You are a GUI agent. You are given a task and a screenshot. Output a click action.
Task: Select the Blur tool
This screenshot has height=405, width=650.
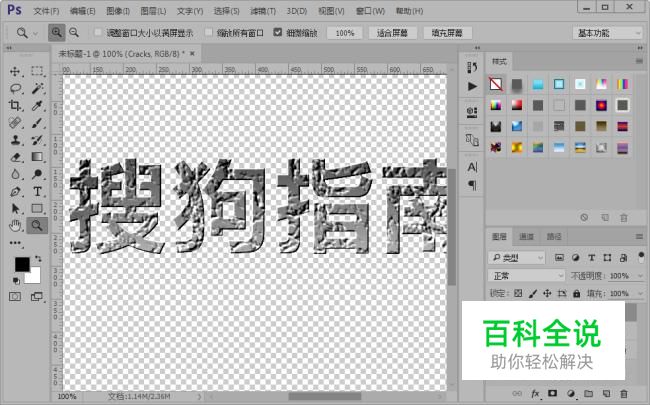pyautogui.click(x=15, y=174)
